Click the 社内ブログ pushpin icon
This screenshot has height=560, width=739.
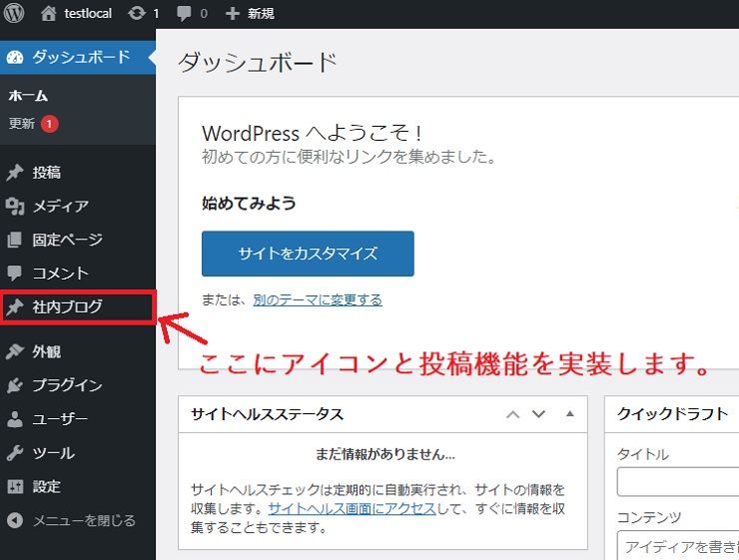15,307
